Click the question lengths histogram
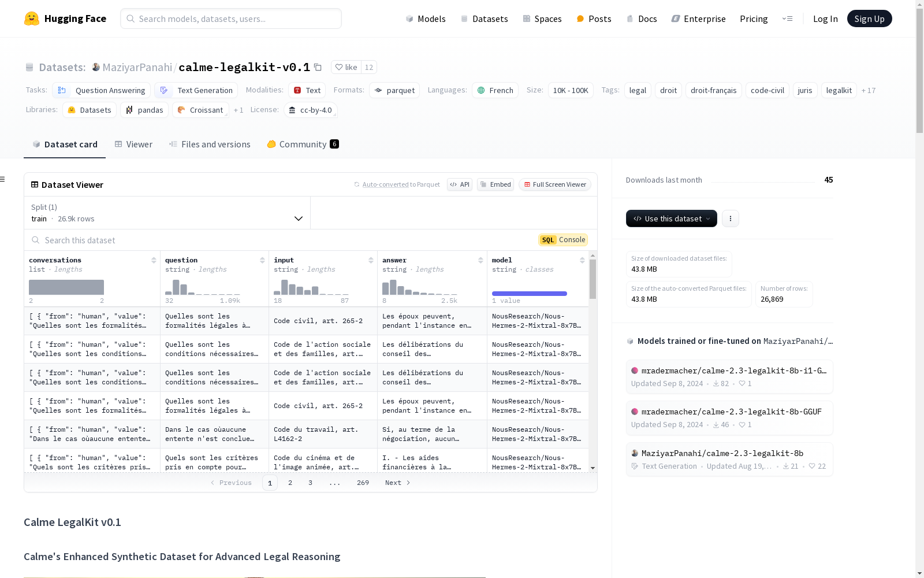Image resolution: width=924 pixels, height=578 pixels. 203,287
